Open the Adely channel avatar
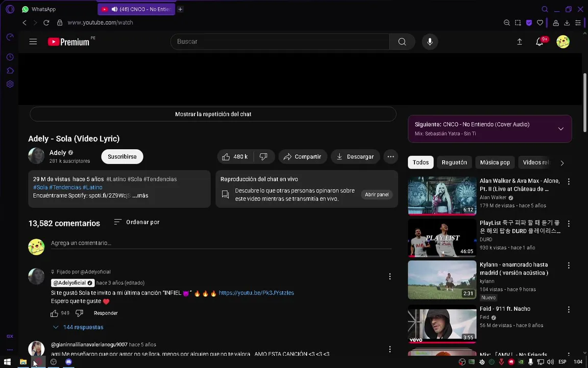The height and width of the screenshot is (368, 588). (x=36, y=156)
